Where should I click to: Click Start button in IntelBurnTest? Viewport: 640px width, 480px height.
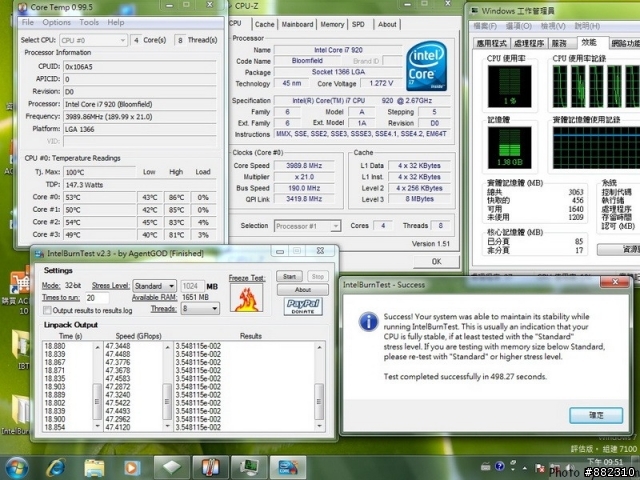[289, 277]
